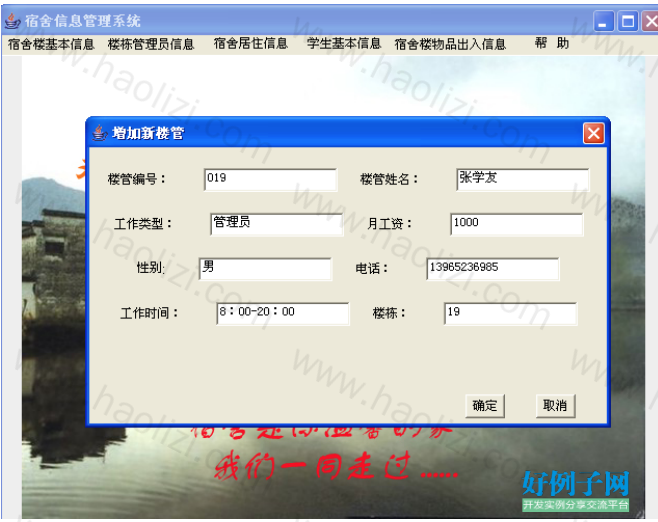Open the 宿舍居住信息 menu
Viewport: 658px width, 522px height.
(x=251, y=43)
